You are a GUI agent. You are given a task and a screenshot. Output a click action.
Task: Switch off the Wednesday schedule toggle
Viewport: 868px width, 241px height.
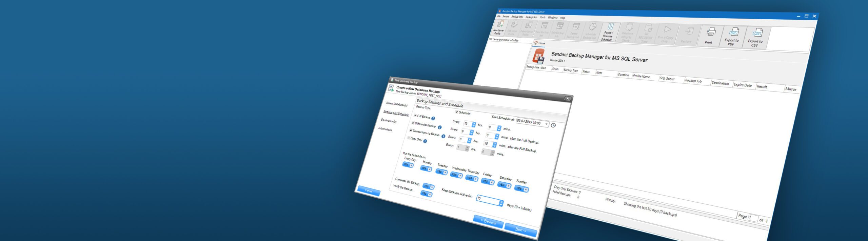pyautogui.click(x=456, y=175)
